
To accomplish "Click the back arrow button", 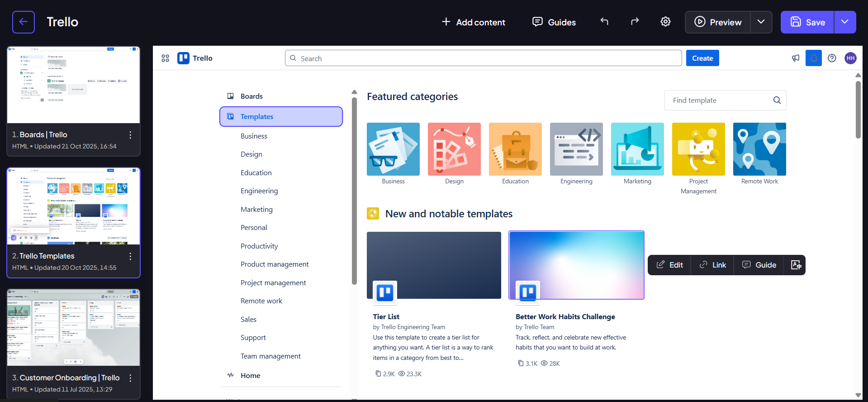I will tap(24, 22).
